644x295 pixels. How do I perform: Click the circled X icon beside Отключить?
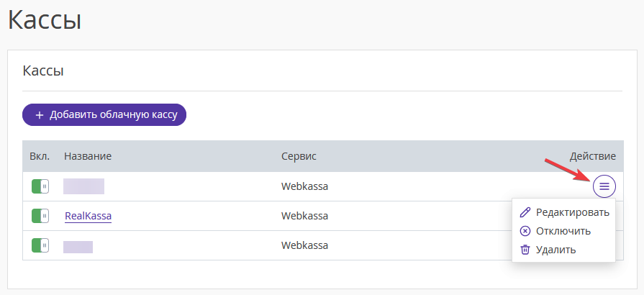pyautogui.click(x=525, y=231)
